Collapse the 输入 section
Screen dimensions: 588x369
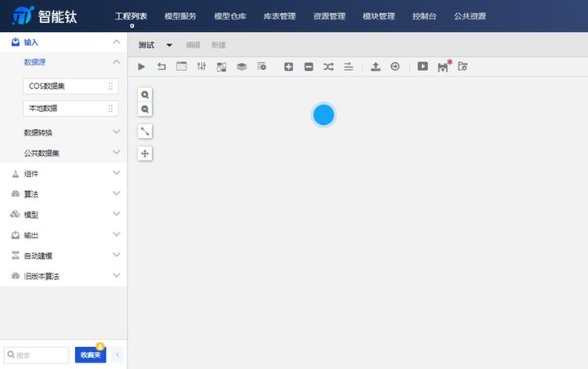click(x=117, y=42)
